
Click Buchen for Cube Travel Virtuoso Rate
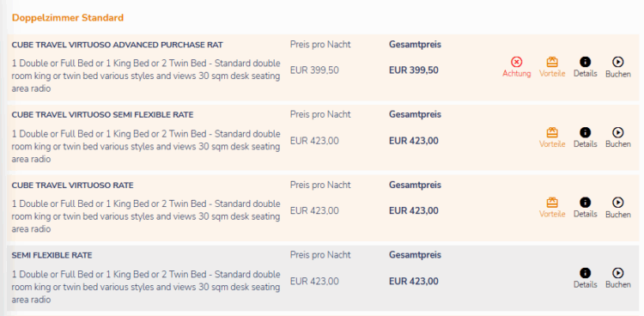pyautogui.click(x=617, y=208)
